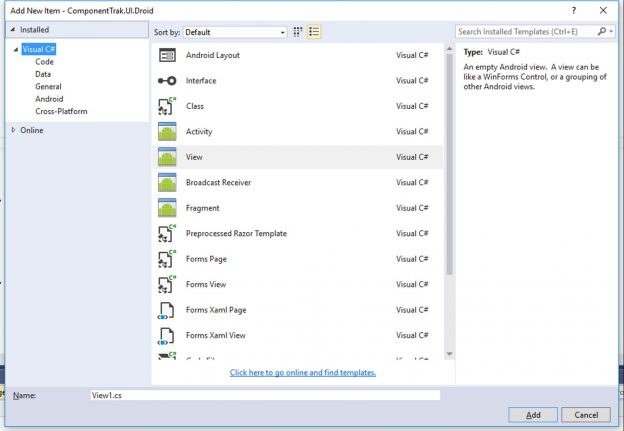The height and width of the screenshot is (431, 624).
Task: Select the 'Android Layout' template name
Action: (x=213, y=55)
